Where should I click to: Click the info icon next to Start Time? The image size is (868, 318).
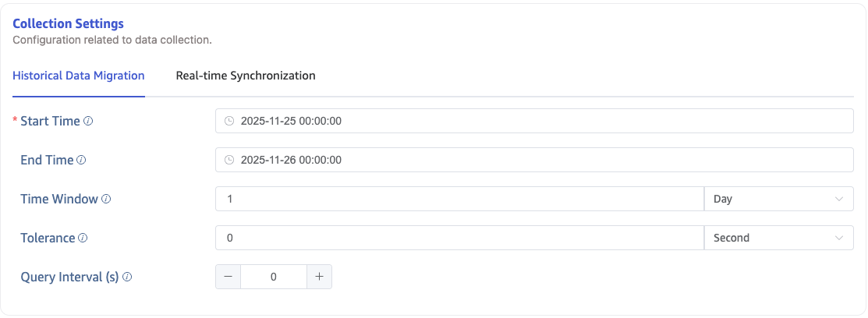[88, 122]
